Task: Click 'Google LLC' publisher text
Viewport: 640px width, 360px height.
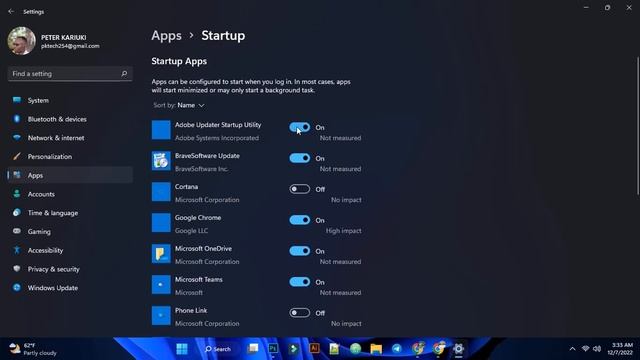Action: [191, 231]
